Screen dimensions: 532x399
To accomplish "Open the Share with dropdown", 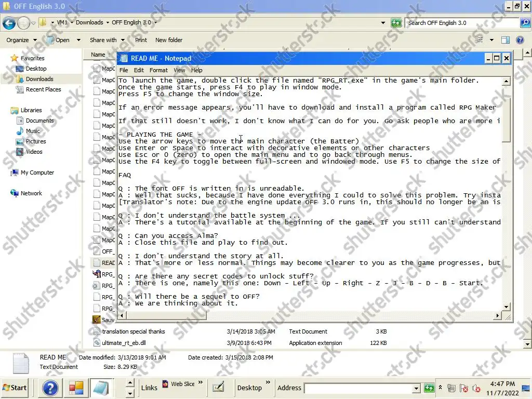I will pyautogui.click(x=107, y=40).
